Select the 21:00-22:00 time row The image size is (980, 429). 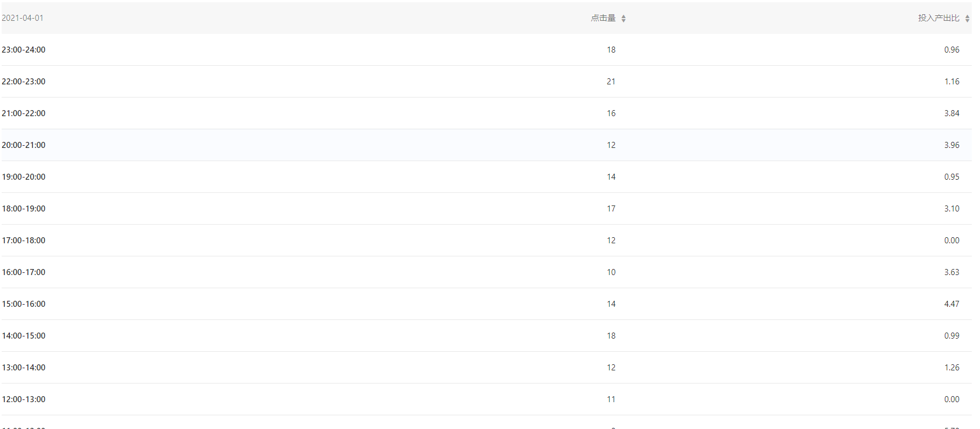click(486, 113)
